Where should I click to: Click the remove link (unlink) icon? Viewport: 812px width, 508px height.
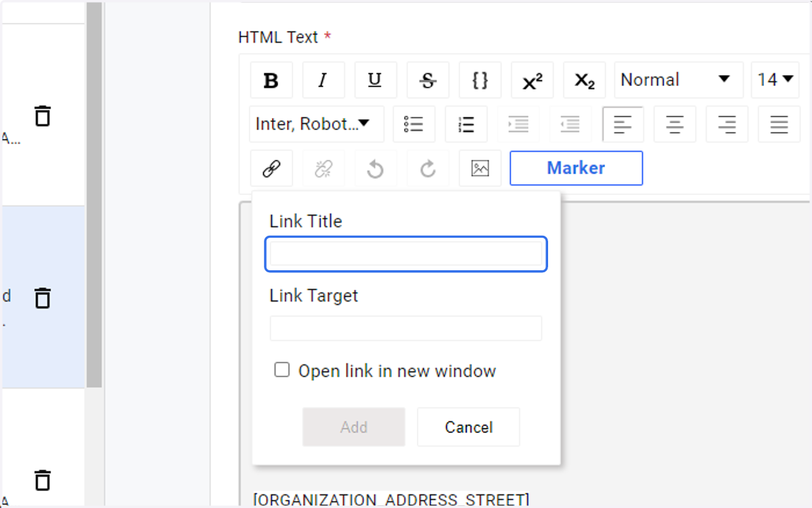(x=323, y=168)
